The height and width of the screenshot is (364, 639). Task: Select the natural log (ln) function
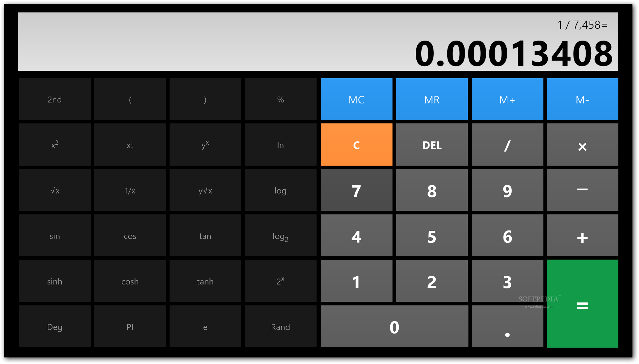[x=280, y=145]
